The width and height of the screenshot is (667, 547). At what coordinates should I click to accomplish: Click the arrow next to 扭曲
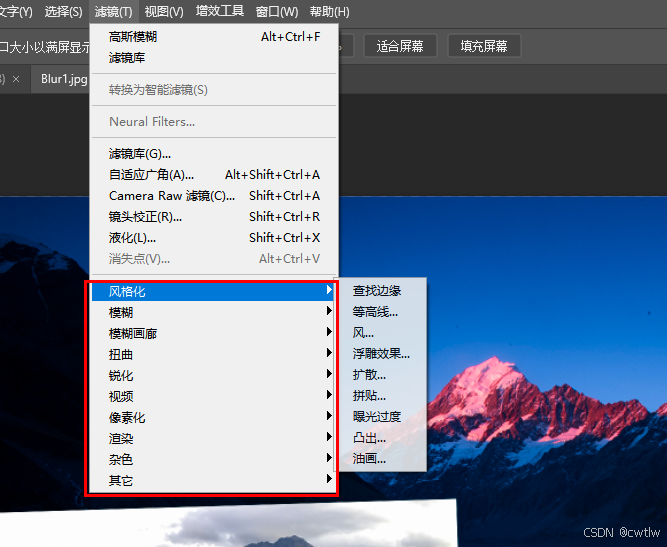tap(329, 352)
